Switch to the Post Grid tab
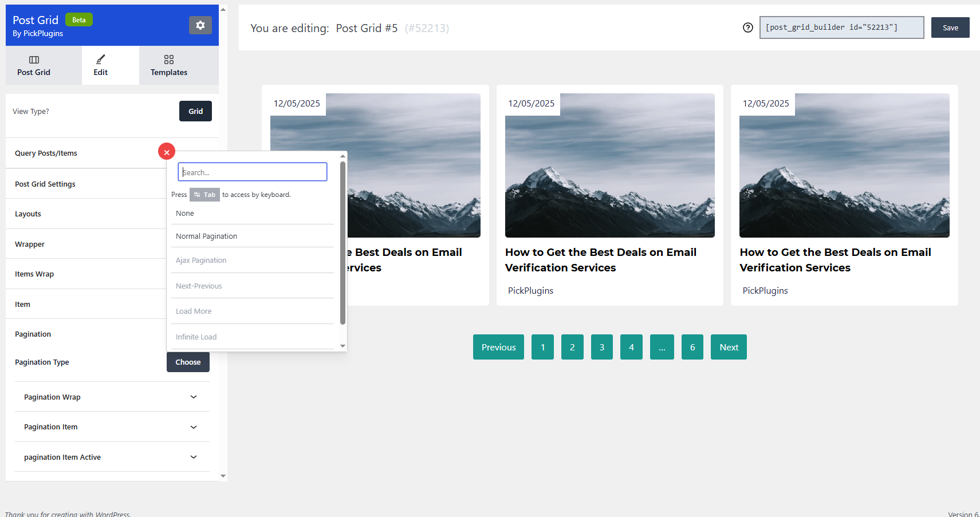Image resolution: width=980 pixels, height=517 pixels. click(34, 65)
